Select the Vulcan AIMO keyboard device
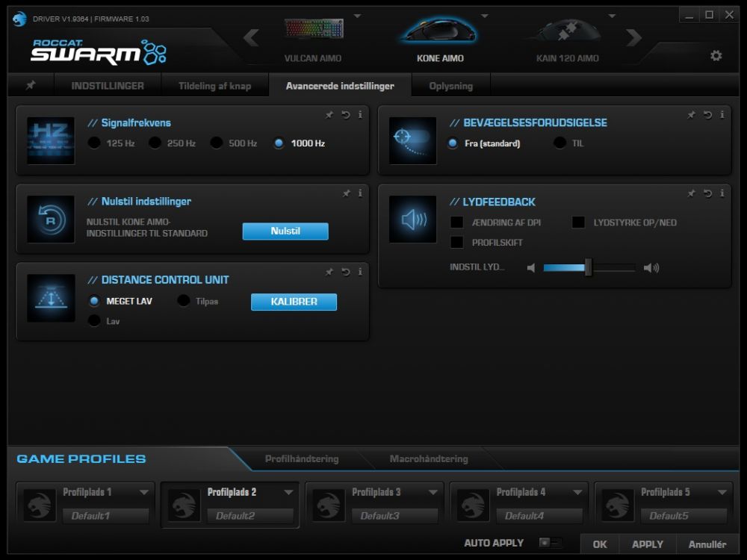Screen dimensions: 747x560 [x=314, y=40]
